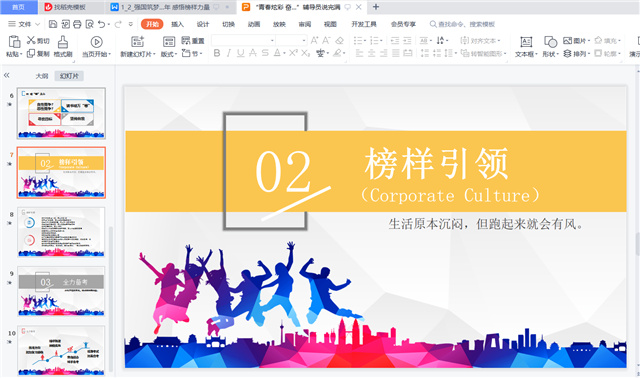The height and width of the screenshot is (378, 640).
Task: Open the numbered list dropdown arrow
Action: pos(381,40)
